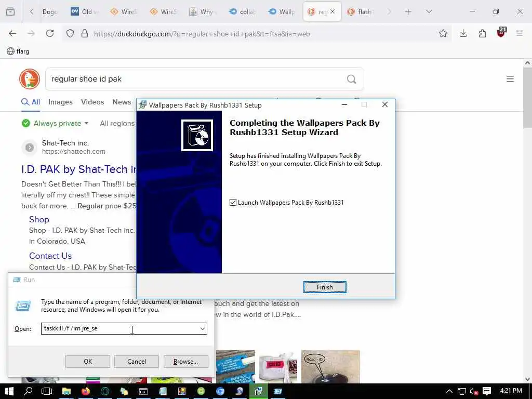This screenshot has height=399, width=532.
Task: Click the DuckDuckGo logo
Action: point(30,79)
